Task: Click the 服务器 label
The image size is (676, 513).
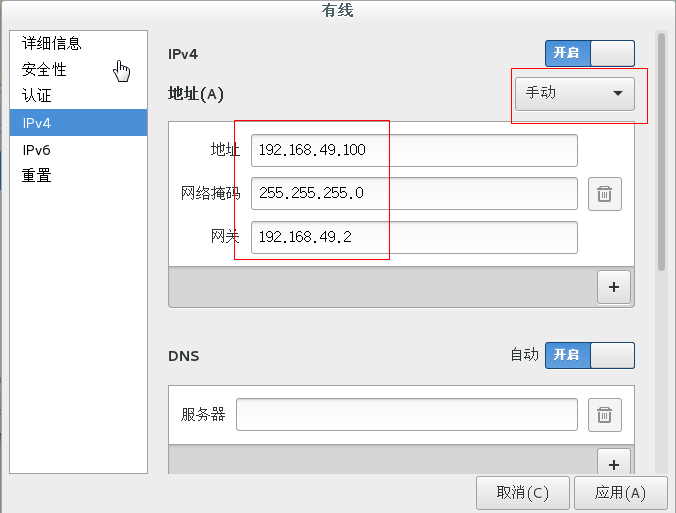Action: (203, 414)
